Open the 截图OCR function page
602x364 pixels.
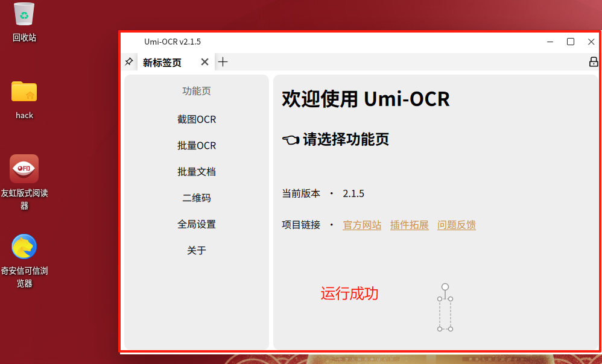pos(197,119)
